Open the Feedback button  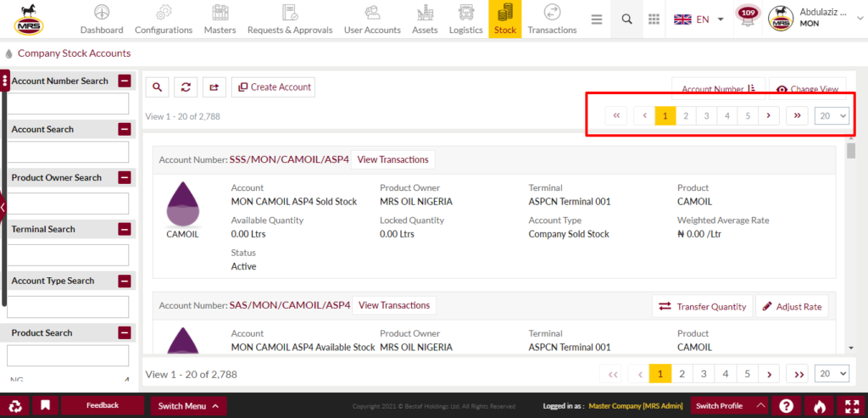(x=103, y=406)
